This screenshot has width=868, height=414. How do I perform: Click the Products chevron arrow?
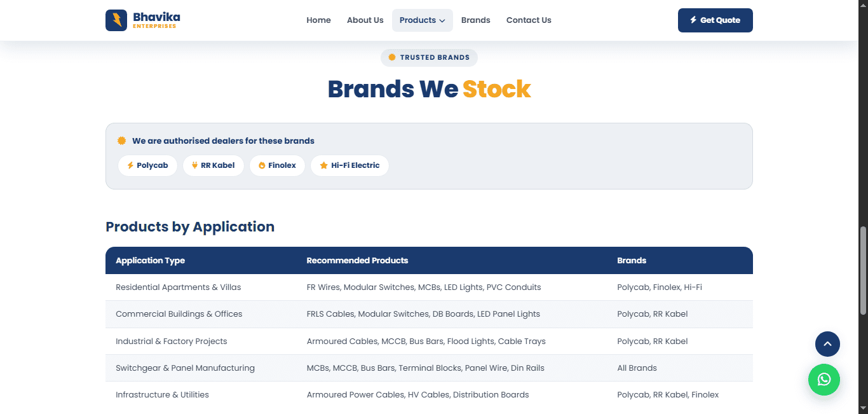442,21
